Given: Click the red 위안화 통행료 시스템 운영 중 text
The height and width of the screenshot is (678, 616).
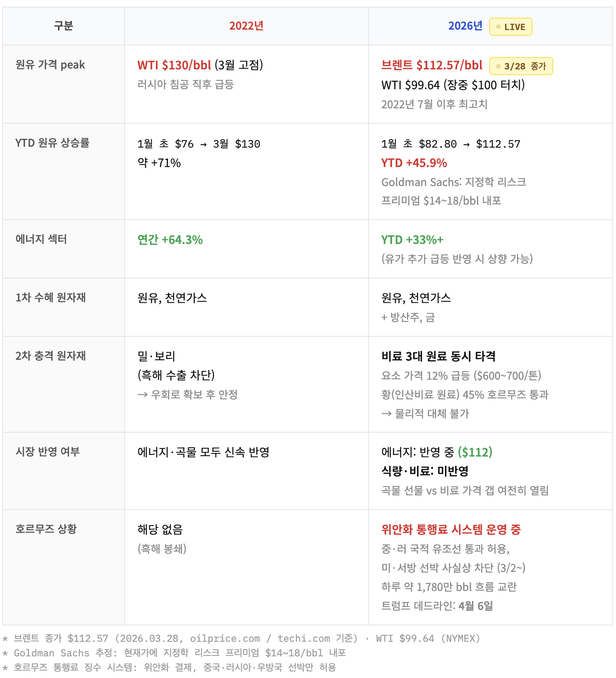Looking at the screenshot, I should [x=451, y=529].
